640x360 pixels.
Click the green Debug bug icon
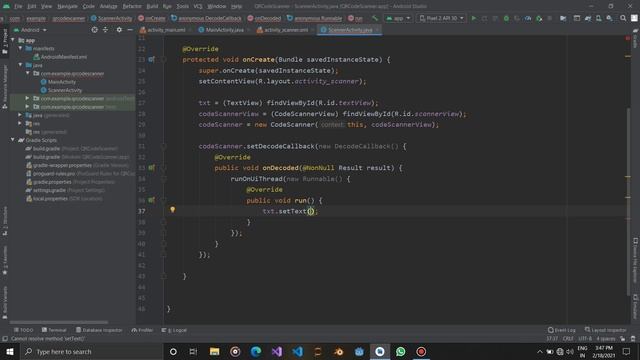click(x=506, y=18)
